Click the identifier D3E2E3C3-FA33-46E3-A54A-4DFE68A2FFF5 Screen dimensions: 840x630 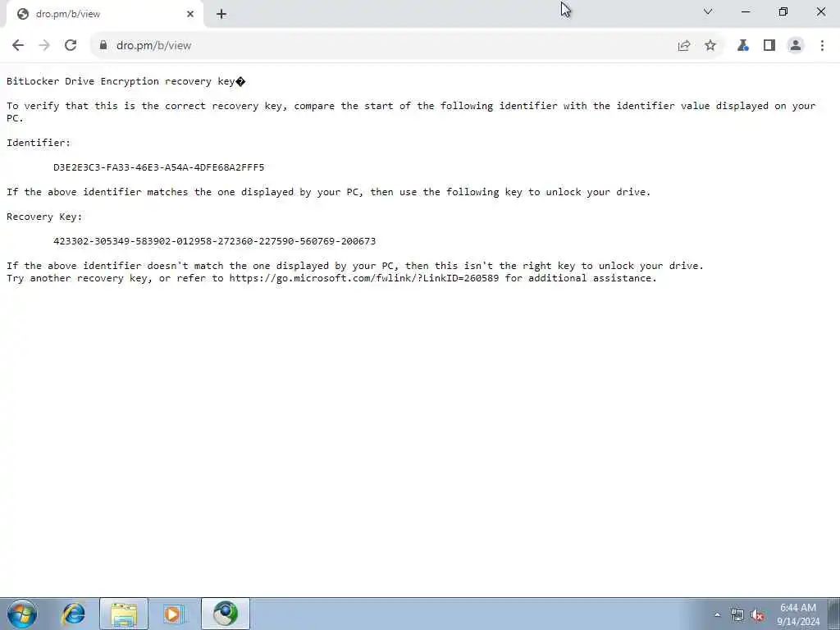[158, 167]
